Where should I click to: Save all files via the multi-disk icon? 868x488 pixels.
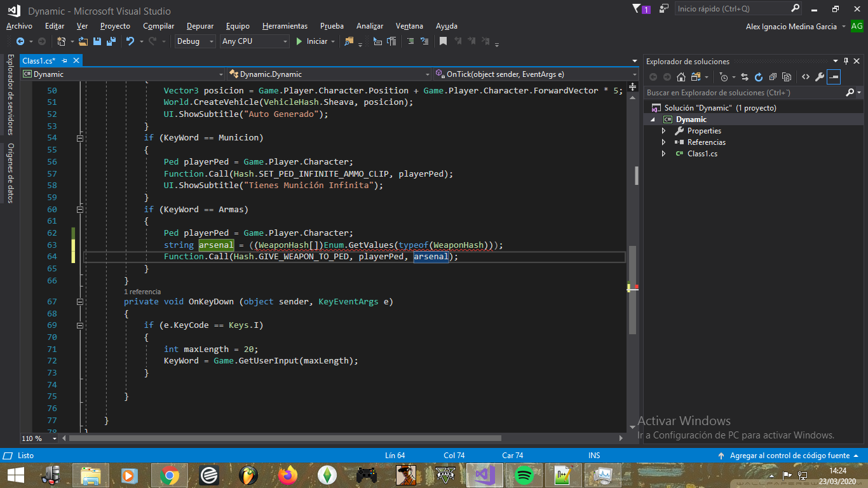pos(111,41)
